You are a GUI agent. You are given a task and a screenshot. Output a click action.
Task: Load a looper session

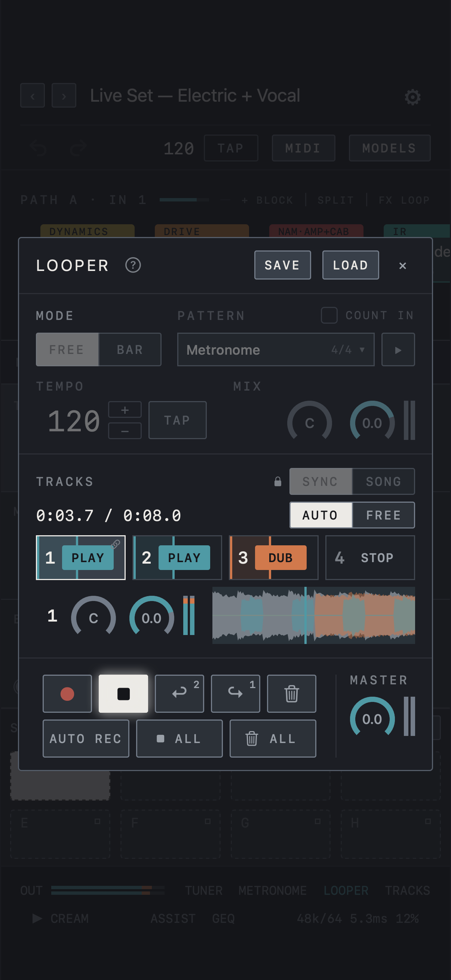350,265
